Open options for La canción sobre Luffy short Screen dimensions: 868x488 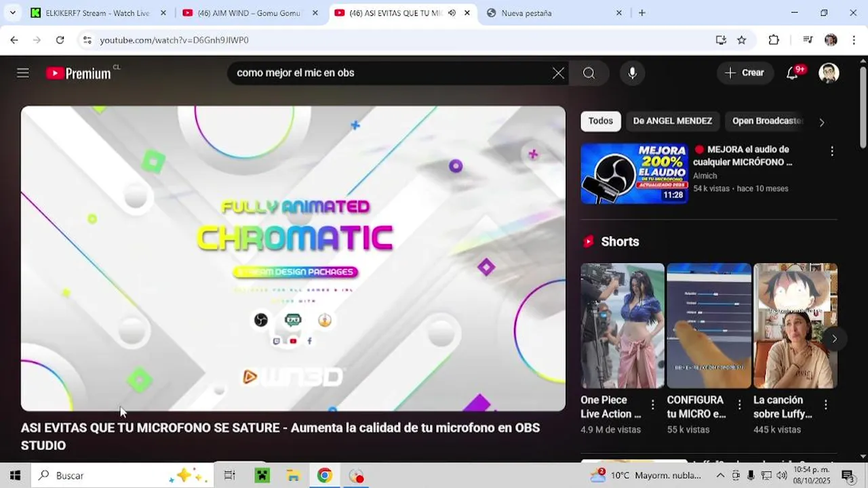click(826, 405)
